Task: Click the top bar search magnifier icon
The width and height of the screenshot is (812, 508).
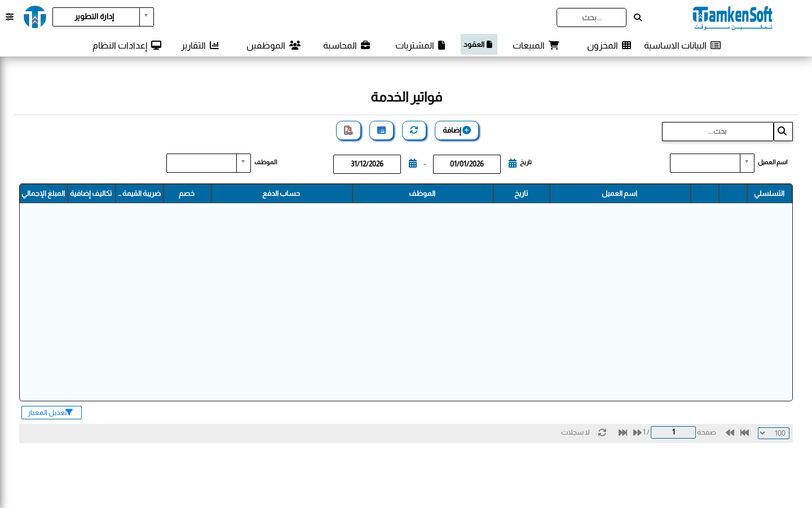Action: tap(638, 17)
